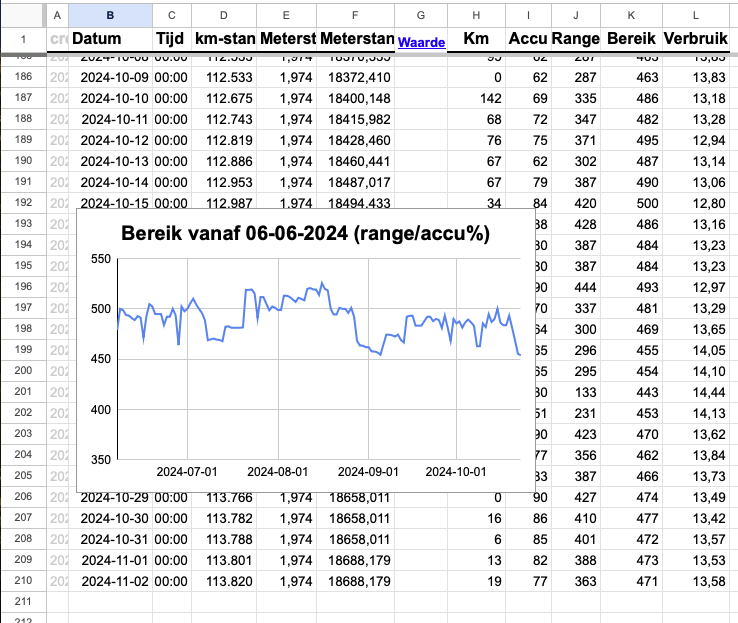Viewport: 738px width, 623px height.
Task: Select Verbruik cell 12,80
Action: (x=696, y=203)
